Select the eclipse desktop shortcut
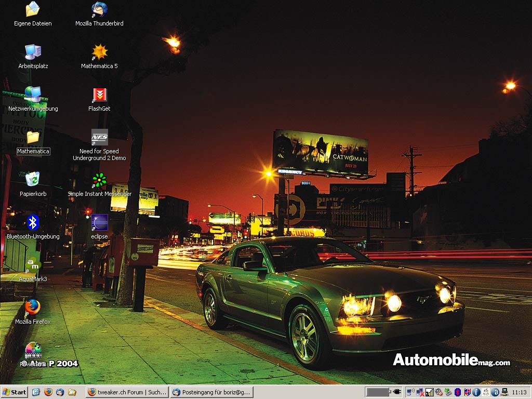This screenshot has height=399, width=532. pos(99,227)
